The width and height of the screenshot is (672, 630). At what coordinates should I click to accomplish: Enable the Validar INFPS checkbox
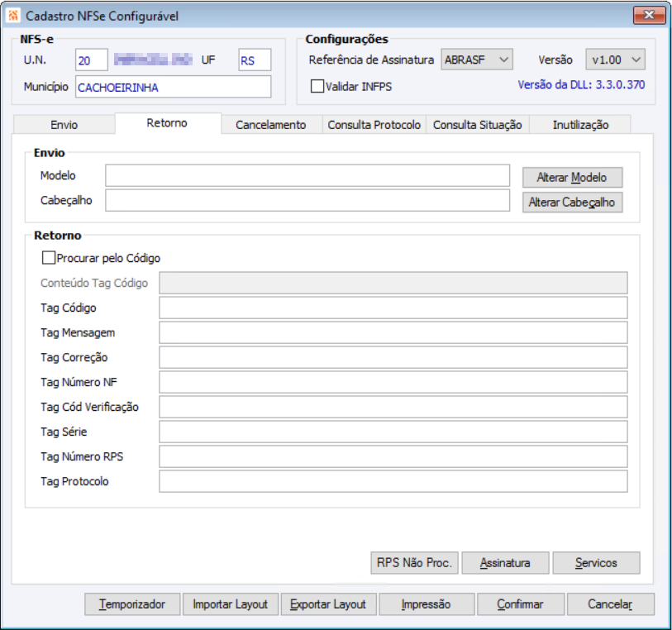317,86
